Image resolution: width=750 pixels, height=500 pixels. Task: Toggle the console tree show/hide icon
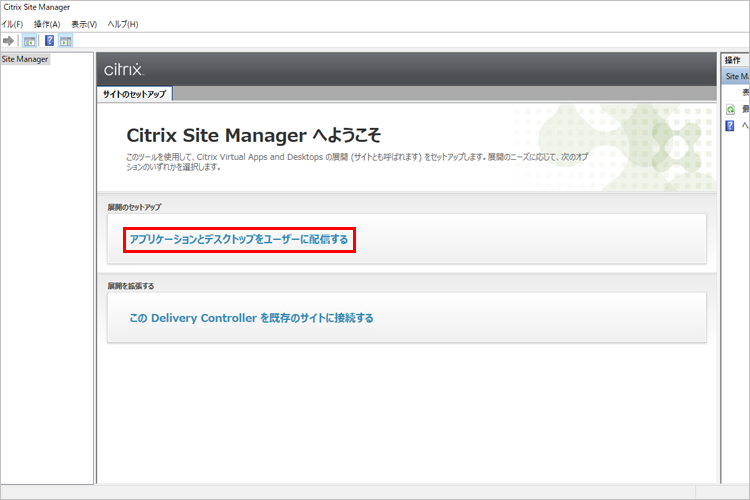coord(30,41)
